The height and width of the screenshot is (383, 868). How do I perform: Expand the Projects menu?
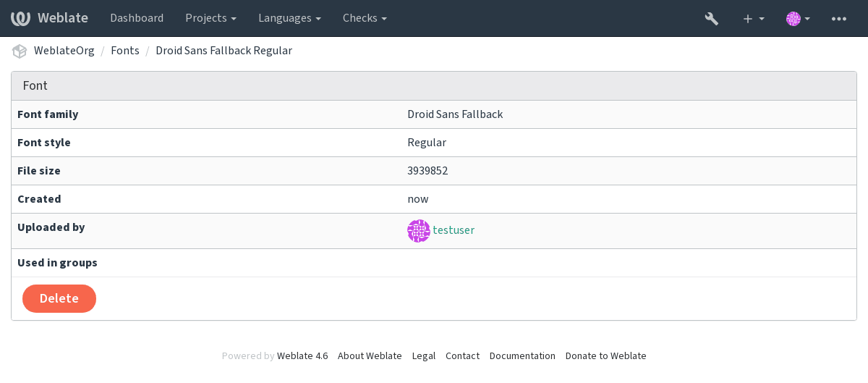pyautogui.click(x=210, y=18)
